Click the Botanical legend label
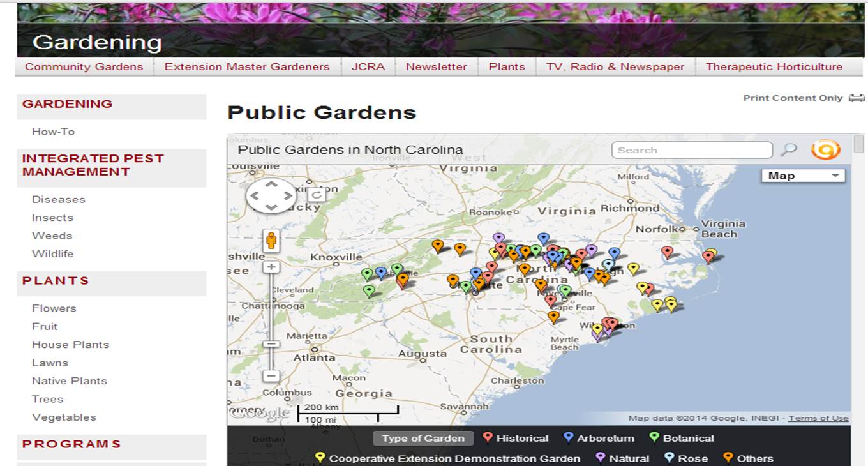This screenshot has width=868, height=466. [689, 438]
